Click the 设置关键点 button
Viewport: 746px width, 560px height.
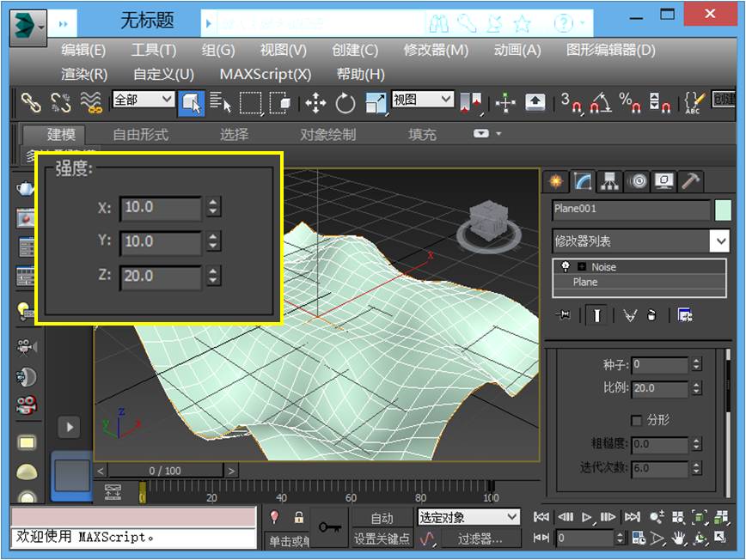point(382,539)
